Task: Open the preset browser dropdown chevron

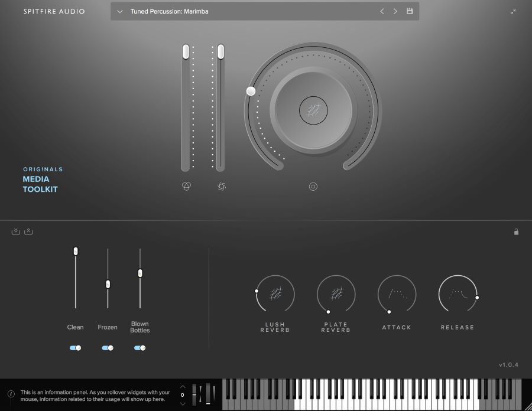Action: click(x=119, y=12)
